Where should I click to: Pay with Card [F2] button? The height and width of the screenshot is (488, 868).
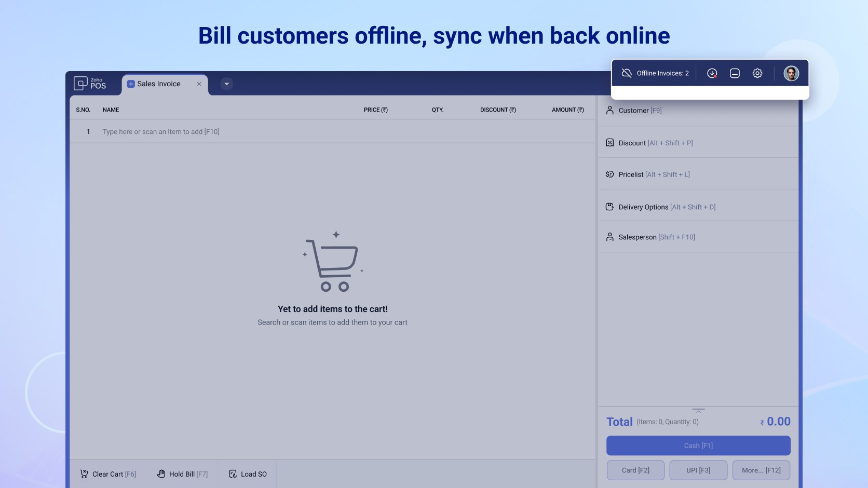point(635,470)
